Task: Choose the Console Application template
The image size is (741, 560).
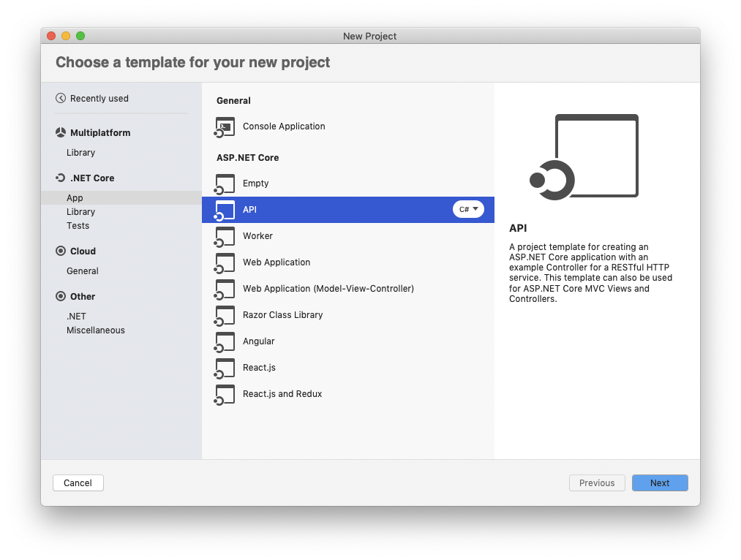Action: coord(347,126)
